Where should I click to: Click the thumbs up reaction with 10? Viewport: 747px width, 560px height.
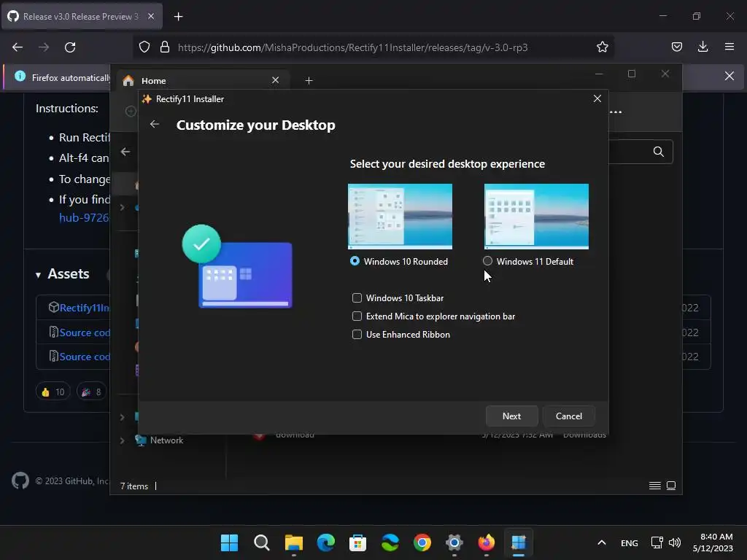(53, 392)
